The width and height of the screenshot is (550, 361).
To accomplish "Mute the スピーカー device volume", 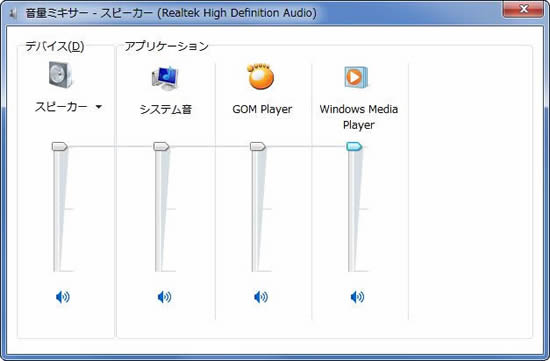I will point(63,297).
